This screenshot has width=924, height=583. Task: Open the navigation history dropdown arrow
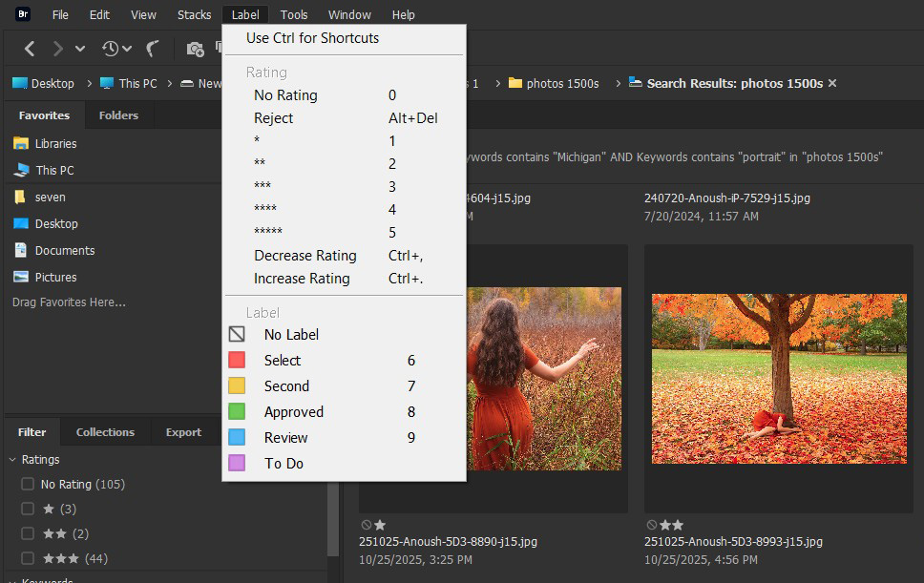click(80, 49)
